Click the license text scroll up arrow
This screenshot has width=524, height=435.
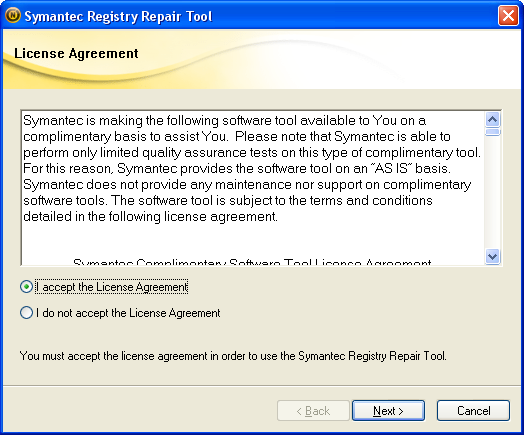coord(493,119)
